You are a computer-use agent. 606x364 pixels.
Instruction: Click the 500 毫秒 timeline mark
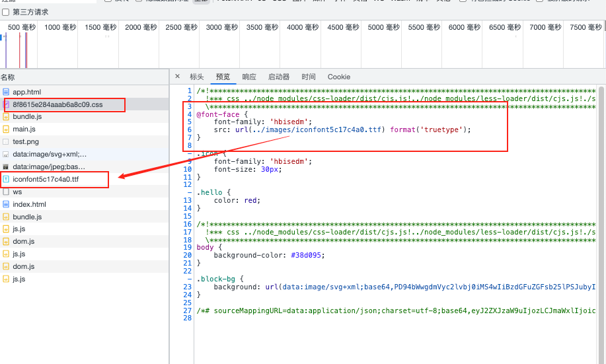pos(22,28)
